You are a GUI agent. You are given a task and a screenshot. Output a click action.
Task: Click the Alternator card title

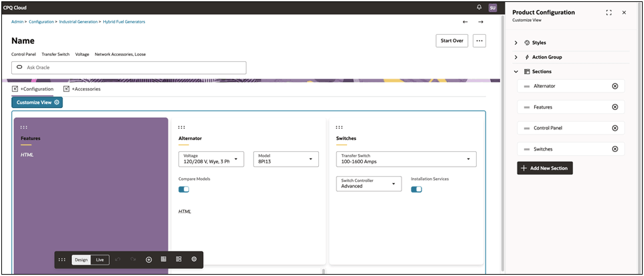point(190,139)
